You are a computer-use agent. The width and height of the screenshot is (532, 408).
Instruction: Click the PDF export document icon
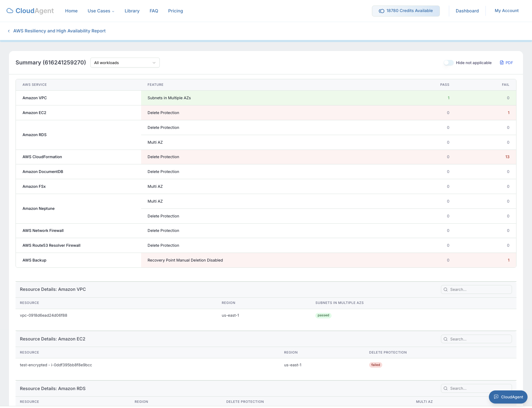click(x=502, y=63)
